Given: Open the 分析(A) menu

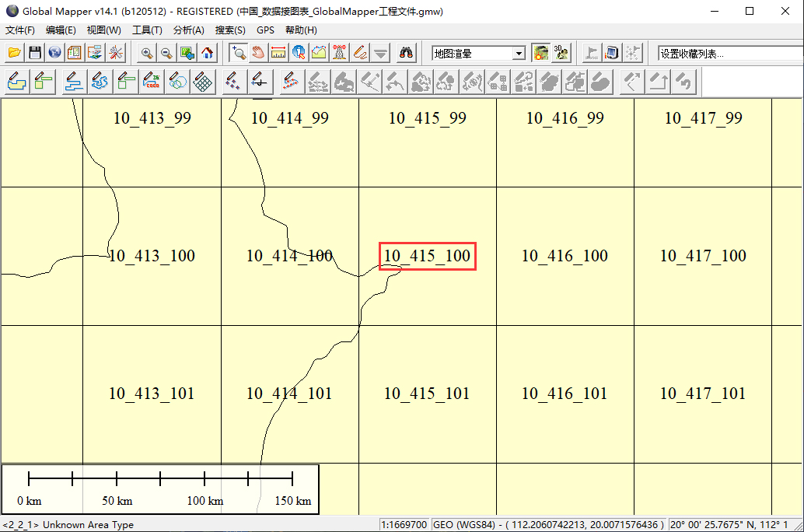Looking at the screenshot, I should tap(188, 30).
